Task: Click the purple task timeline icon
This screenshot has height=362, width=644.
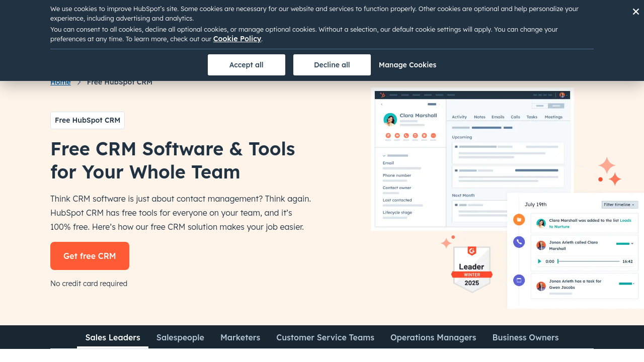Action: (x=519, y=281)
